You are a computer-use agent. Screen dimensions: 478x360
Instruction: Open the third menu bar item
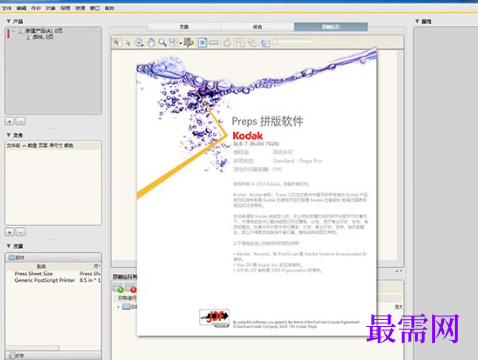(x=36, y=8)
